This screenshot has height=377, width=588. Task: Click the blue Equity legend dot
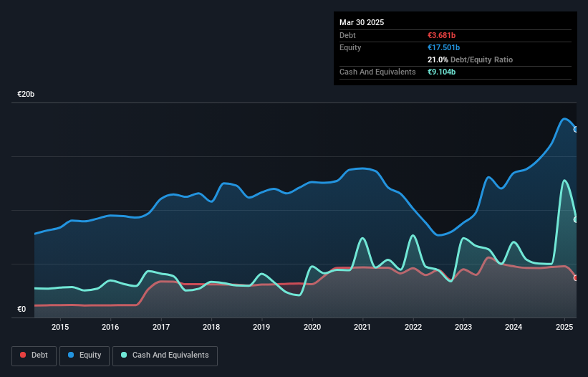click(71, 355)
